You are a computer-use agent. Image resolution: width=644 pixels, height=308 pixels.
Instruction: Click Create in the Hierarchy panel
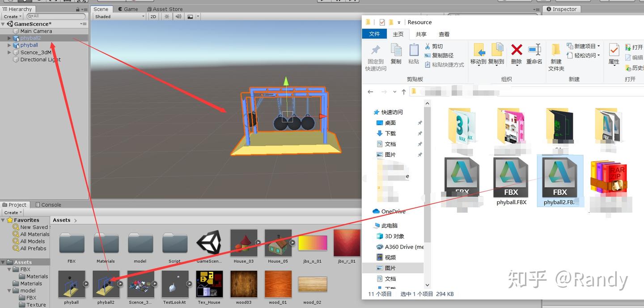12,16
